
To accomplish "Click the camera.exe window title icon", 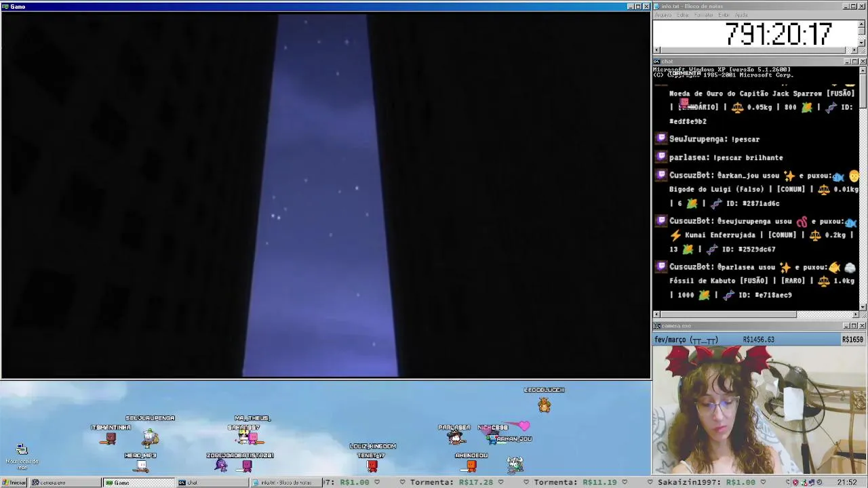I will point(657,326).
